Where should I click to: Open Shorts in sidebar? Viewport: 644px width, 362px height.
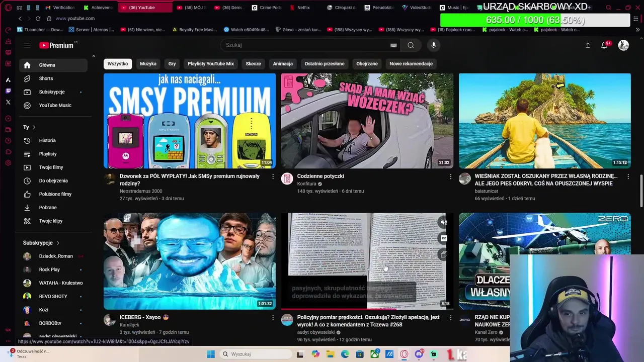tap(53, 78)
